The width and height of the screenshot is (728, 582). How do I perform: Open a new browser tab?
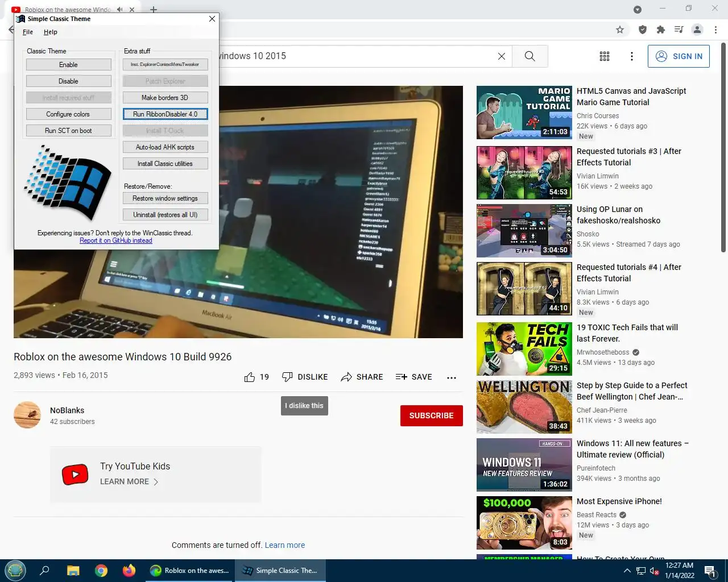[154, 10]
